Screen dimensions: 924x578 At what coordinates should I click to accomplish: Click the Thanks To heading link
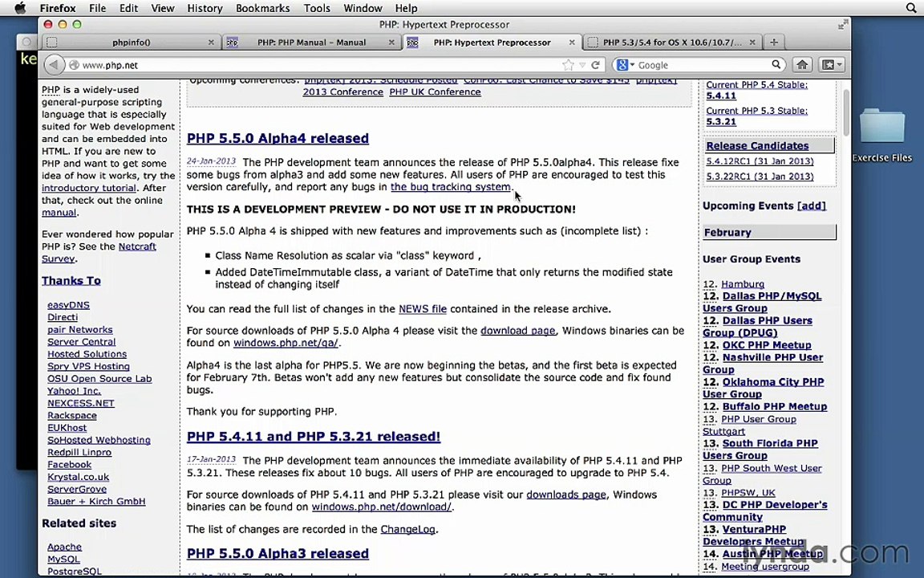click(x=71, y=281)
